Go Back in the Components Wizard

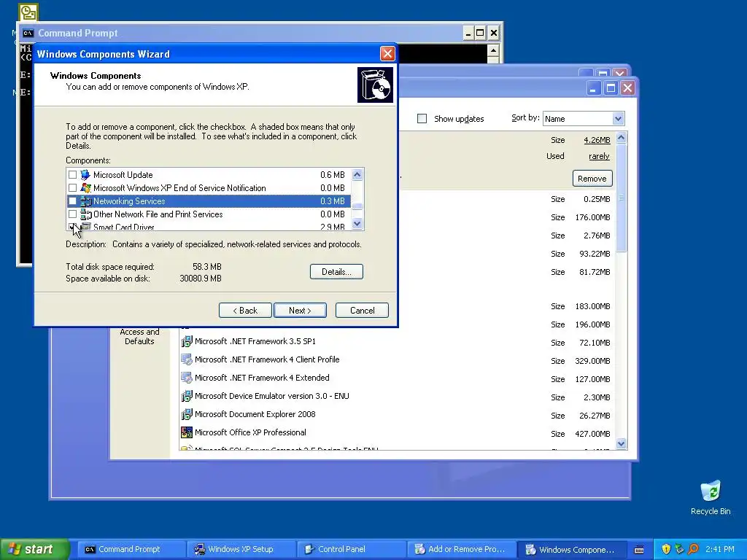(245, 311)
